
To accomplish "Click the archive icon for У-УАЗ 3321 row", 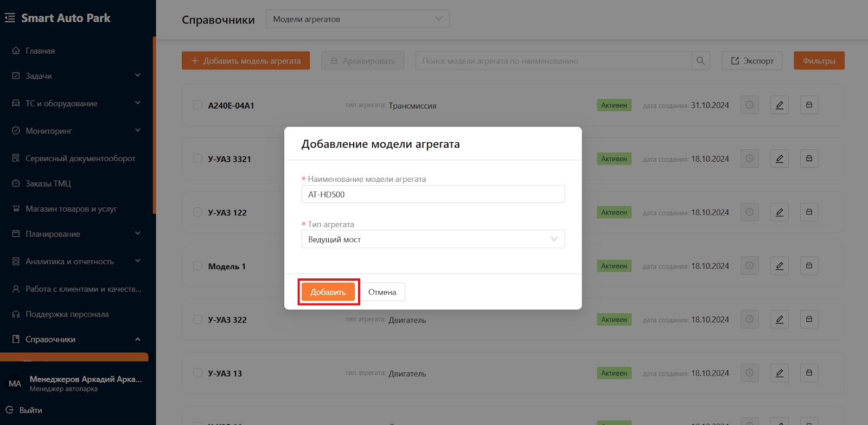I will (x=809, y=159).
